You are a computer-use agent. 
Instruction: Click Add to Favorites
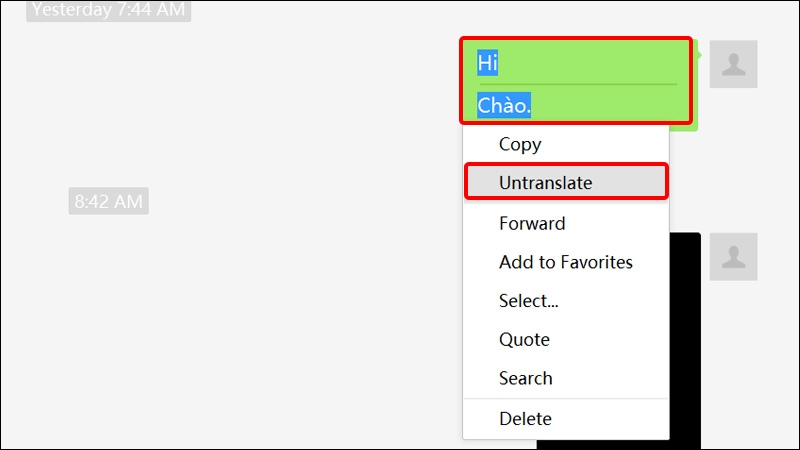click(566, 262)
